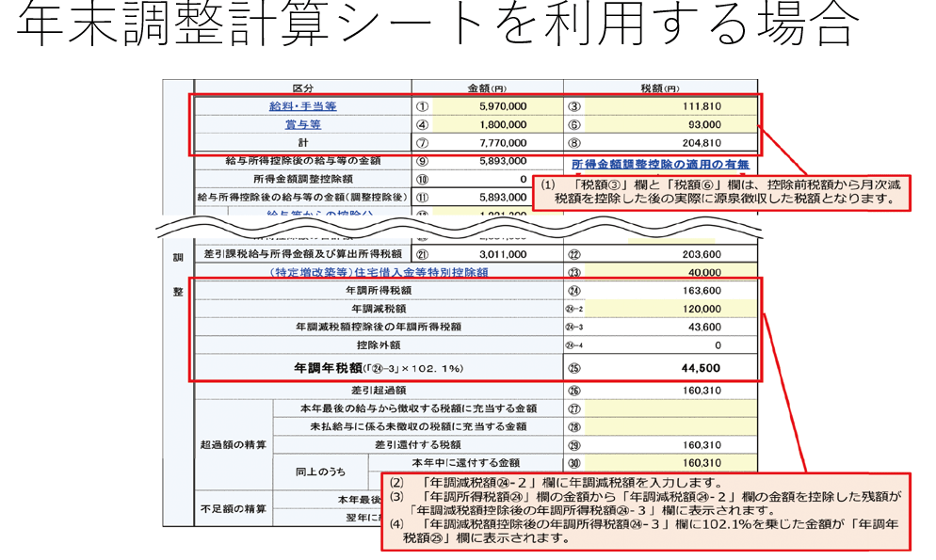Select the 賞与等 amount cell 1,800,000
936x560 pixels.
pos(498,124)
